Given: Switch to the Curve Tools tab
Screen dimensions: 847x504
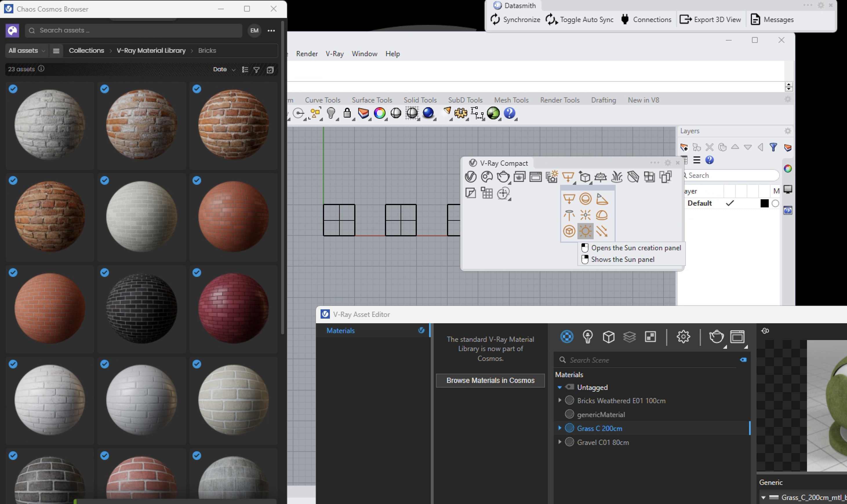Looking at the screenshot, I should click(323, 100).
